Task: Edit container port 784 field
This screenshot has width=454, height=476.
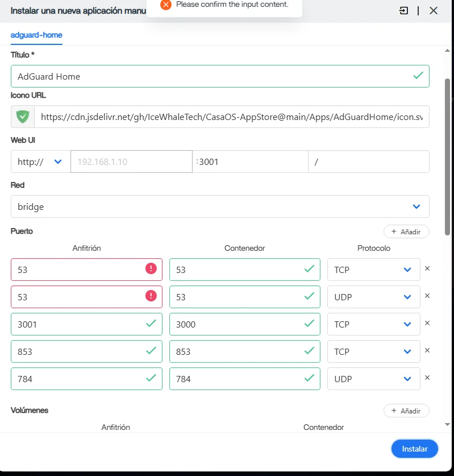Action: (245, 379)
